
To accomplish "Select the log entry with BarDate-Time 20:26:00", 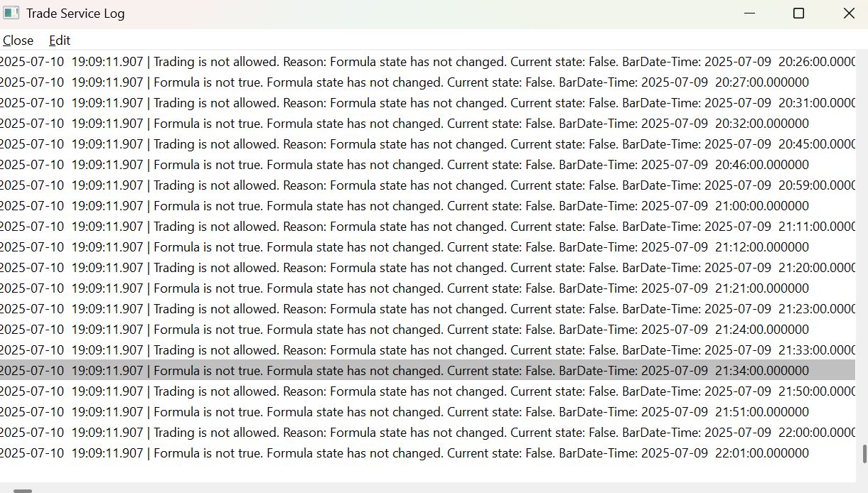I will [427, 62].
